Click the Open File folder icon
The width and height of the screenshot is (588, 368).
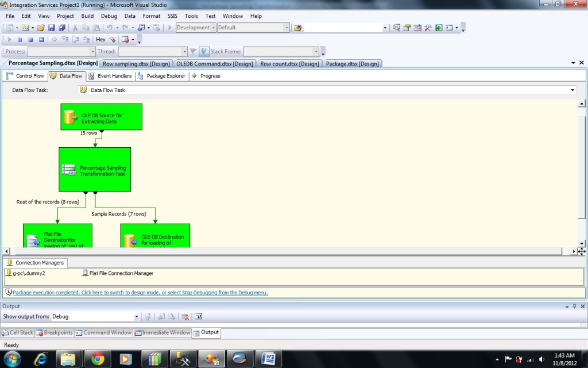coord(41,28)
